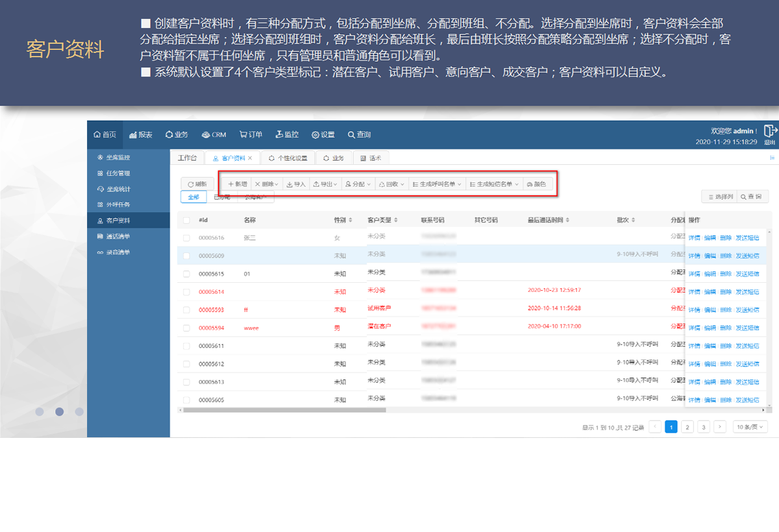Open 设置 gear icon in navigation
Viewport: 779px width, 532px height.
(315, 135)
